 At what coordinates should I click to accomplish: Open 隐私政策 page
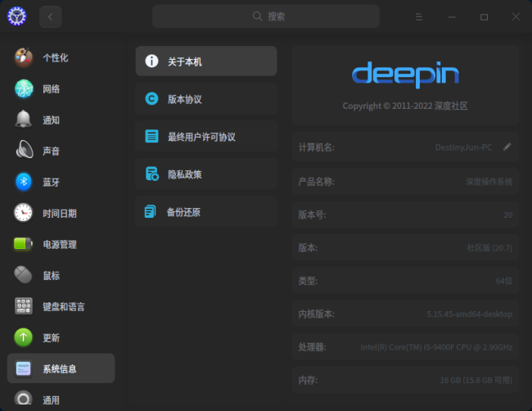[206, 174]
